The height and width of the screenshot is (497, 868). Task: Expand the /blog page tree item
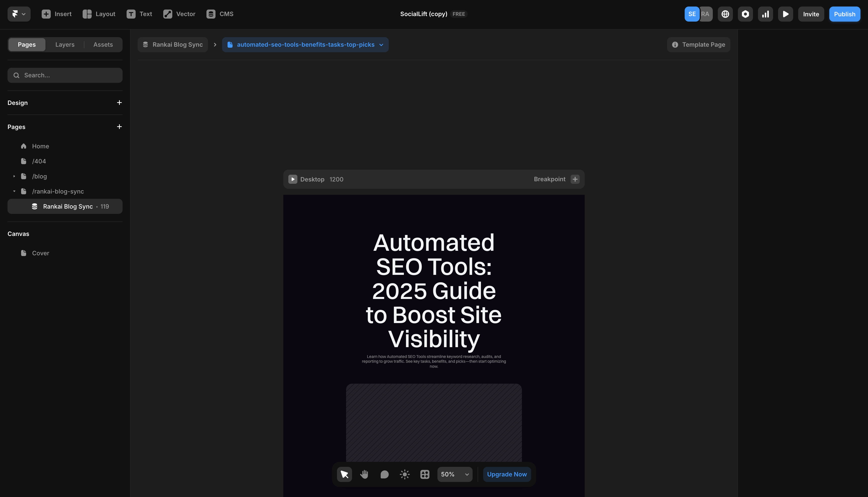[x=14, y=176]
